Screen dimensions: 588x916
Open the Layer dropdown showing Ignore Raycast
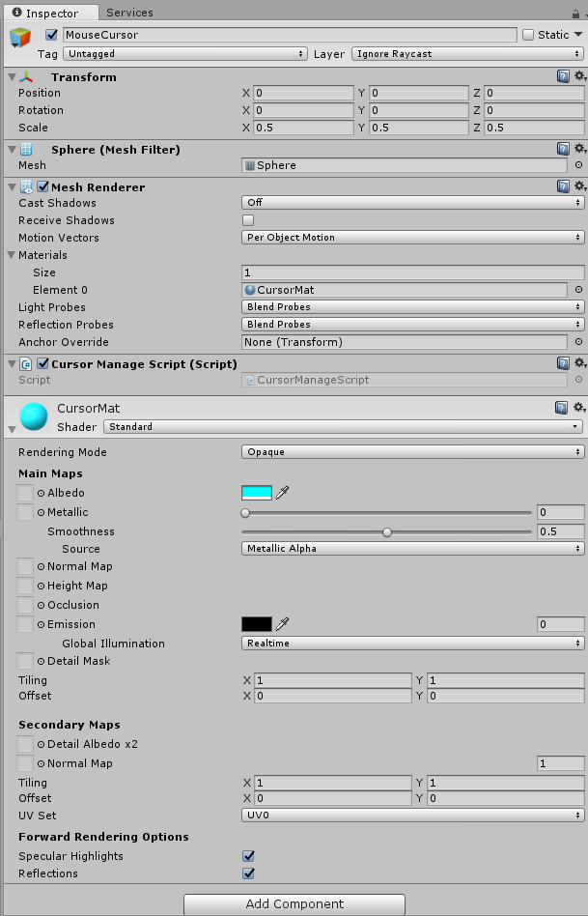click(x=467, y=54)
